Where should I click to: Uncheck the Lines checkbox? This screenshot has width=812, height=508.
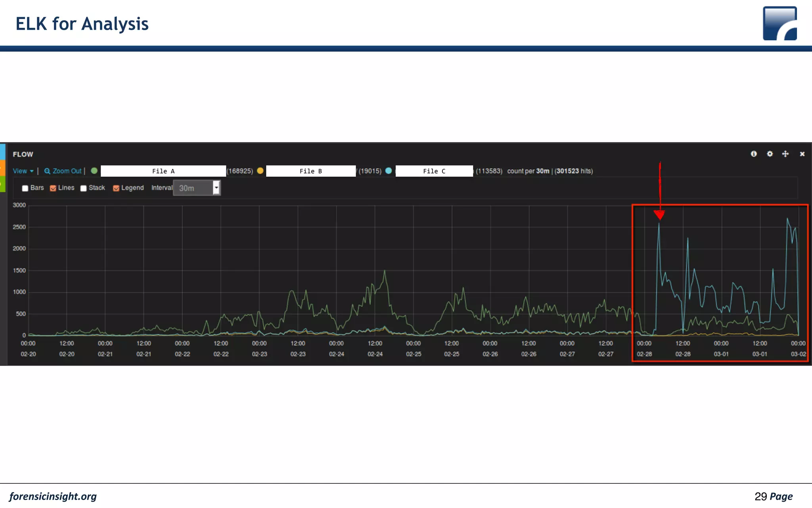[53, 188]
